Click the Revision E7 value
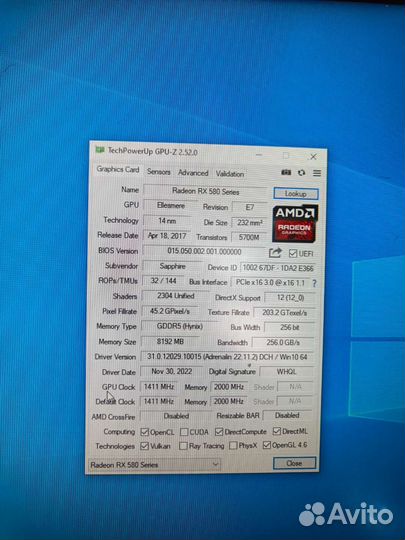The height and width of the screenshot is (540, 405). pyautogui.click(x=250, y=207)
